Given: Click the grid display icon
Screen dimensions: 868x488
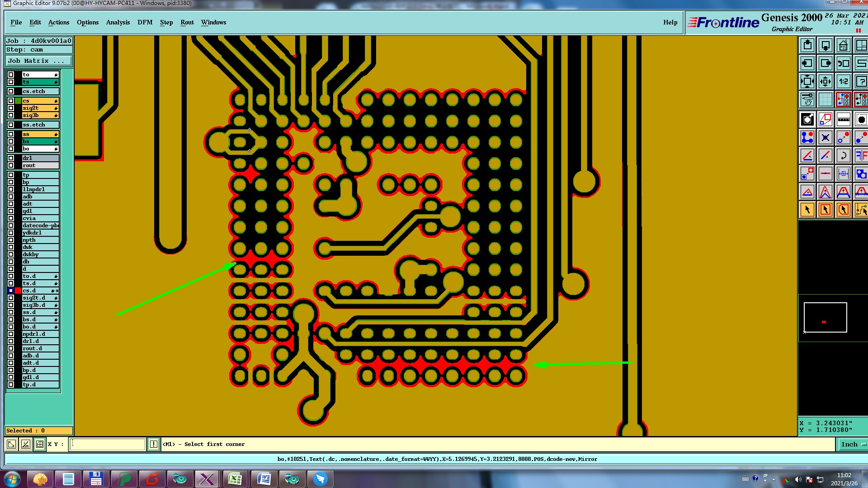Looking at the screenshot, I should [x=825, y=99].
